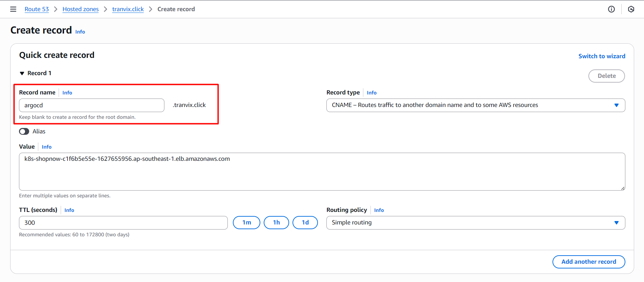
Task: Focus the TTL seconds input field
Action: [123, 223]
